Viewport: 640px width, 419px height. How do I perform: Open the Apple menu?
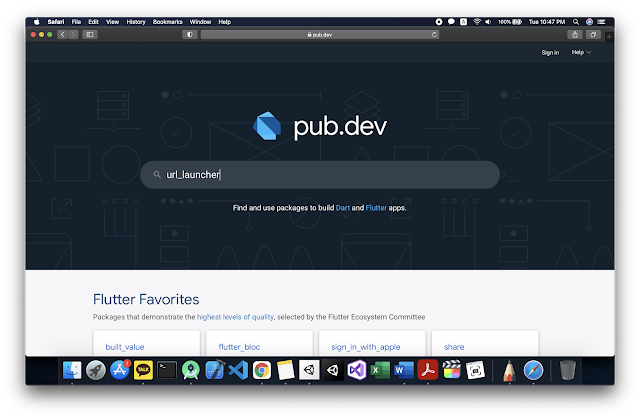click(x=37, y=22)
